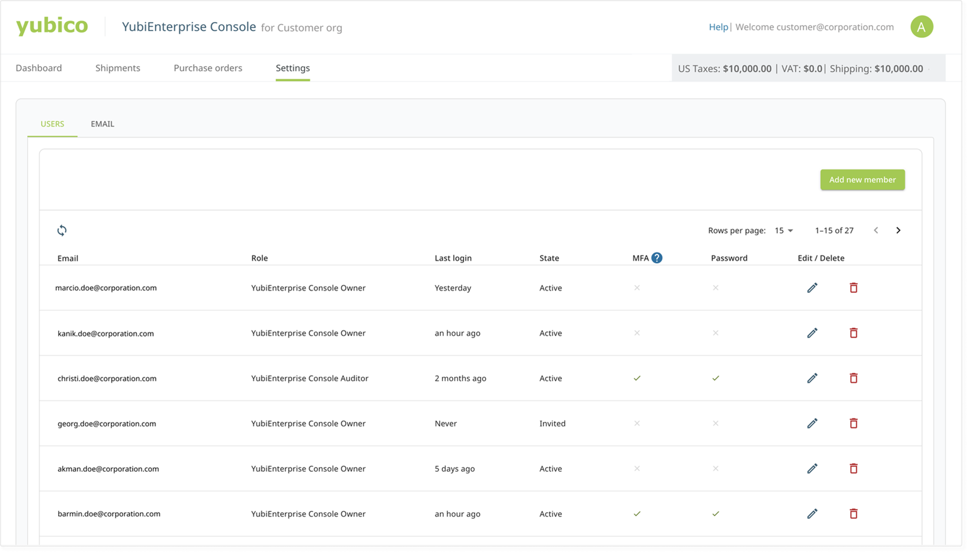Screen dimensions: 974x560
Task: Click the Password cross for akman.doe
Action: (x=716, y=469)
